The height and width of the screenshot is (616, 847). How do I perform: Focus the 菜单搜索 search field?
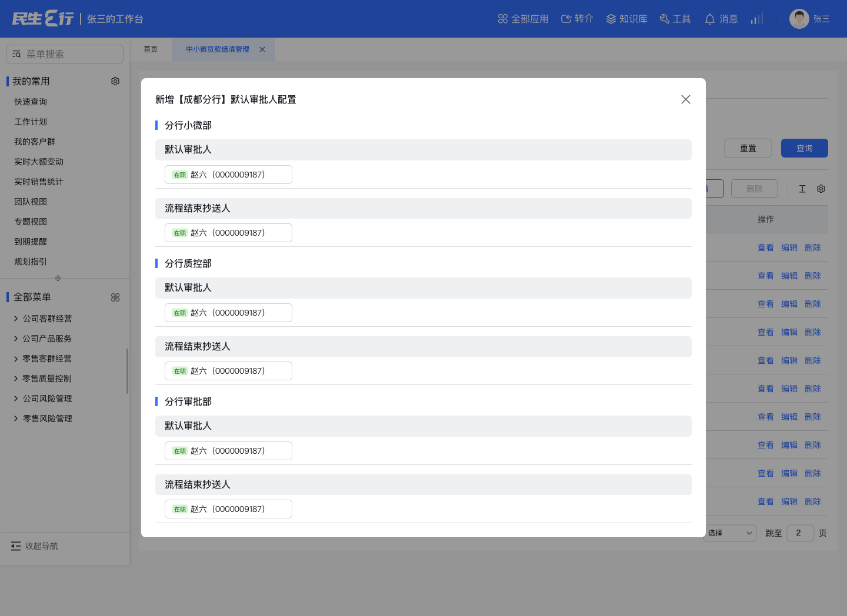(65, 54)
